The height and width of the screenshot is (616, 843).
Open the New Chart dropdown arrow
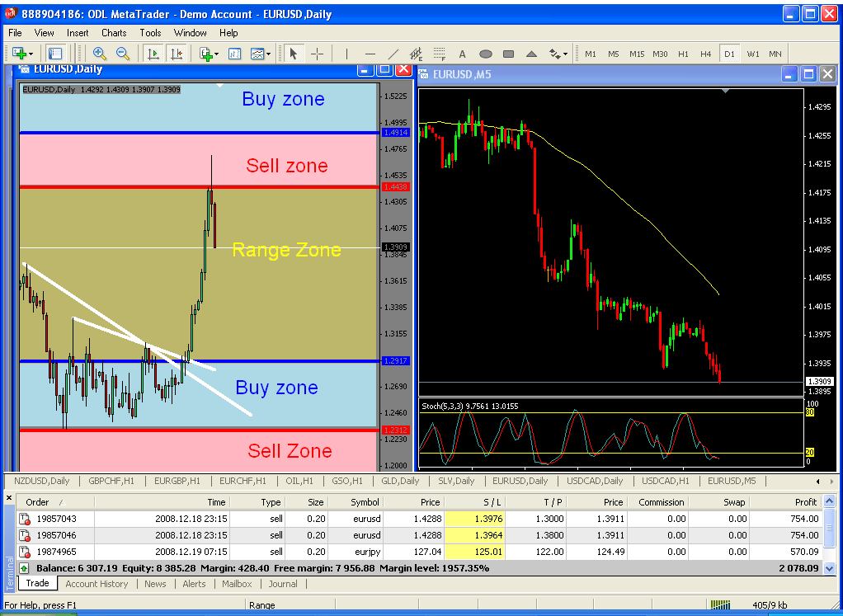(31, 54)
